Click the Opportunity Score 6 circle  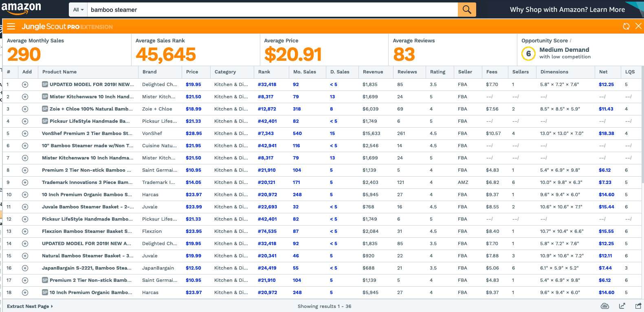coord(528,53)
